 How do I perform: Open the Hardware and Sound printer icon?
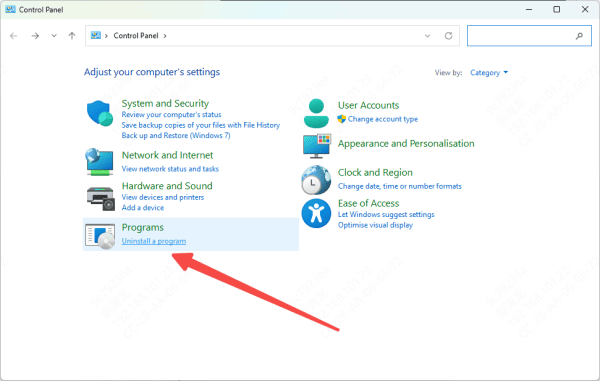tap(101, 198)
